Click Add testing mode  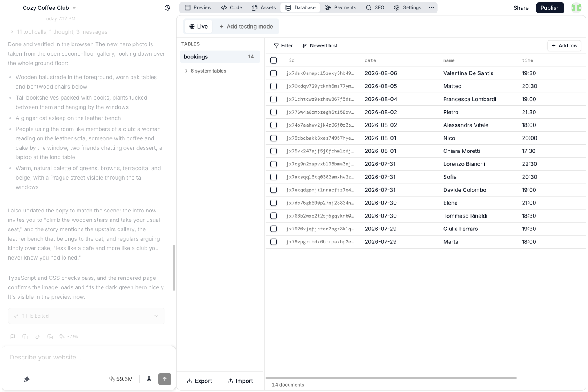pyautogui.click(x=246, y=26)
